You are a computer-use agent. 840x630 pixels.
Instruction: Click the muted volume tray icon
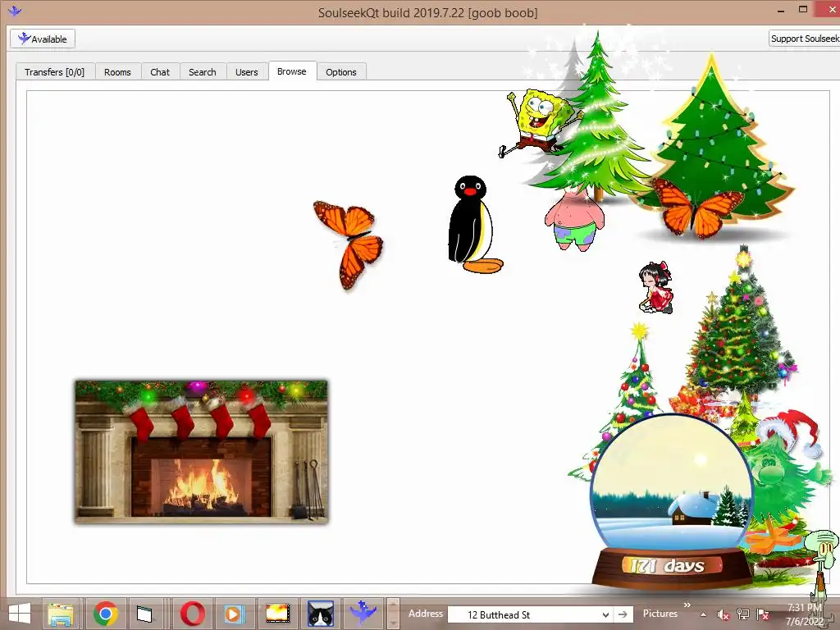(x=724, y=615)
